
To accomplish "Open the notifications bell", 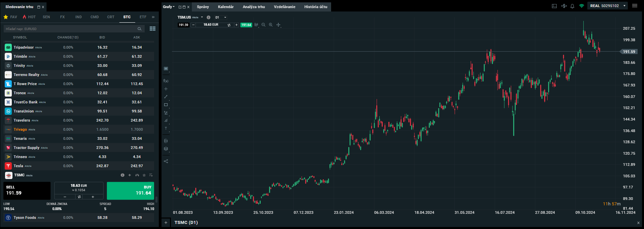I will pyautogui.click(x=572, y=6).
